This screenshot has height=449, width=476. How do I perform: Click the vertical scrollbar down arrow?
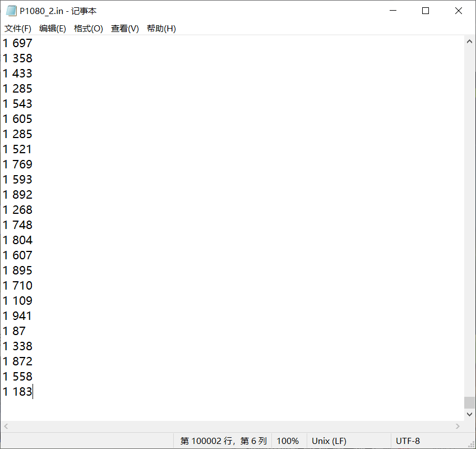[470, 414]
